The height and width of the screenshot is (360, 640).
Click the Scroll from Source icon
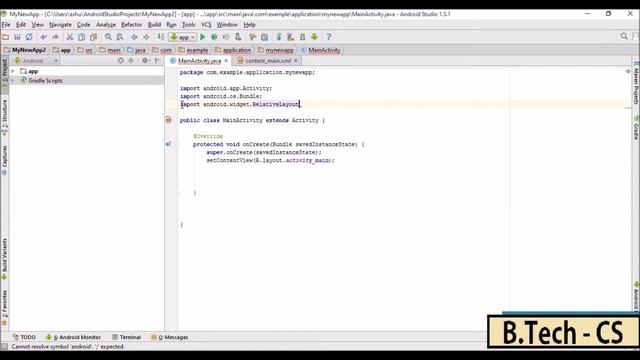121,60
